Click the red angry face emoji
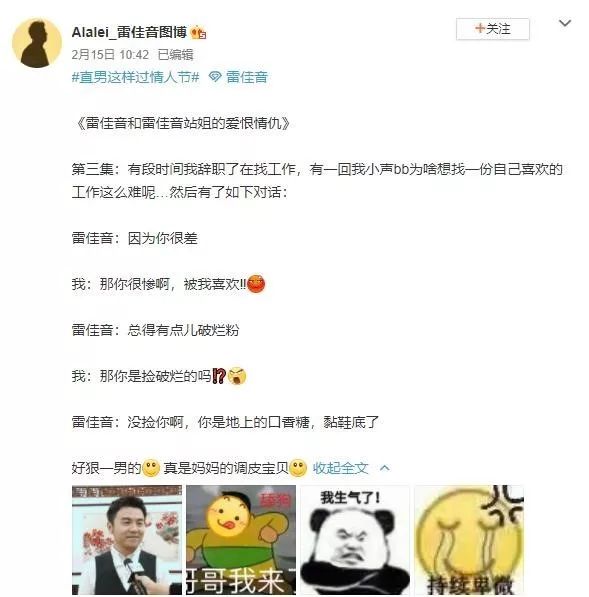This screenshot has height=597, width=589. [x=256, y=284]
